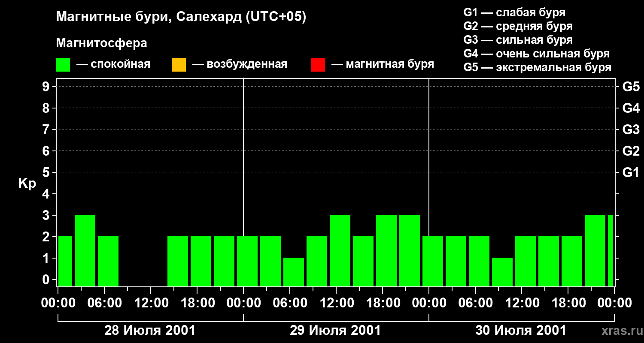Click the Kp 2 bar spanning midnight into 29 Июля

tap(247, 261)
